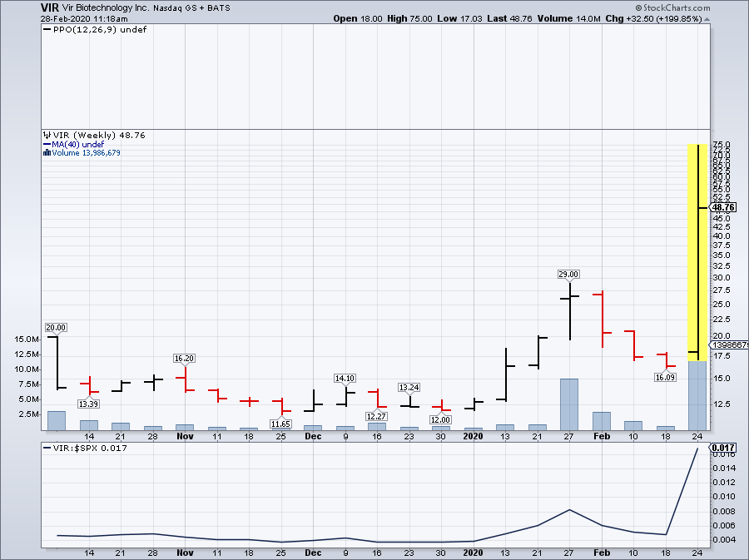Click the 11.65 price callout

(280, 424)
